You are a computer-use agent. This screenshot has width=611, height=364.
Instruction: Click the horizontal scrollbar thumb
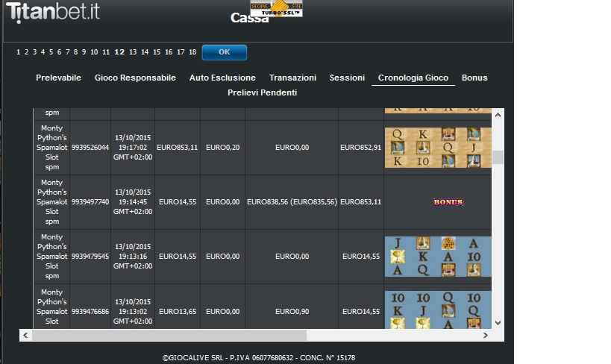coord(169,335)
